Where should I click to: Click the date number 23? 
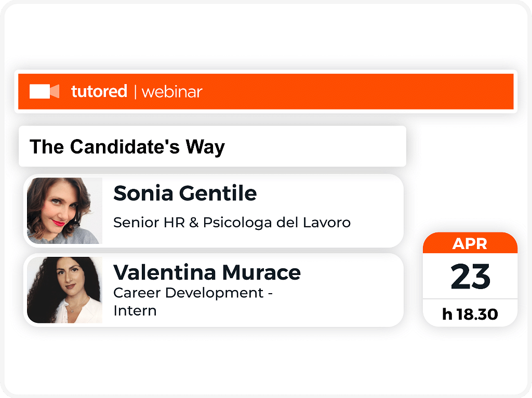click(470, 277)
